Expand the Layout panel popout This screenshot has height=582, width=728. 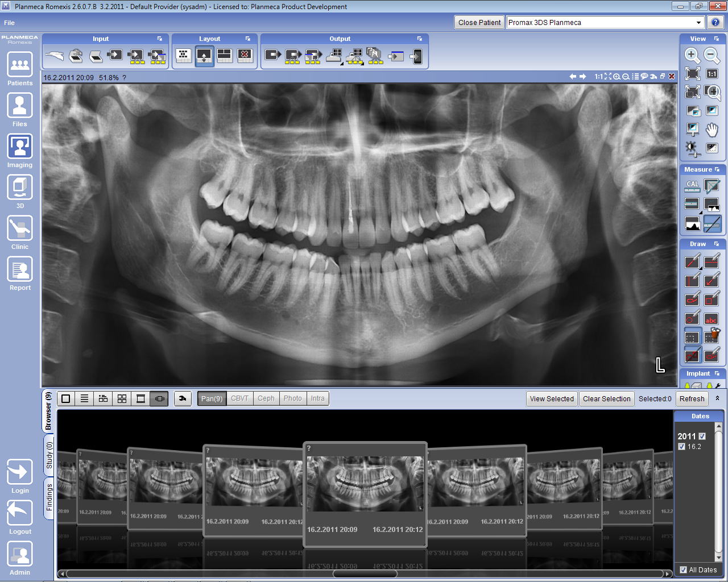248,39
